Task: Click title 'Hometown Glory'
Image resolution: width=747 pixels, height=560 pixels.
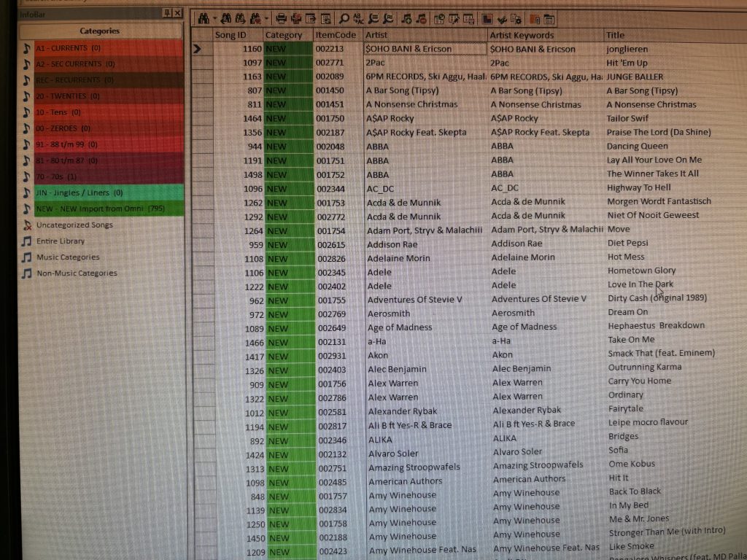Action: coord(641,271)
